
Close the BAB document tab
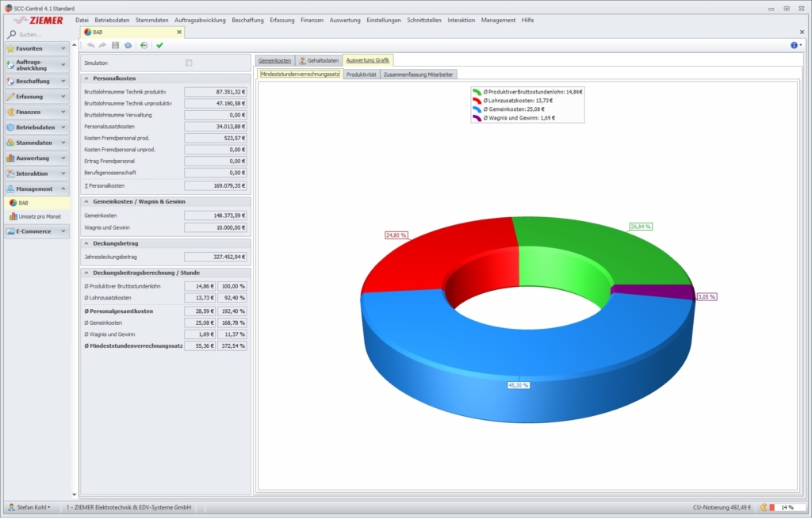179,32
